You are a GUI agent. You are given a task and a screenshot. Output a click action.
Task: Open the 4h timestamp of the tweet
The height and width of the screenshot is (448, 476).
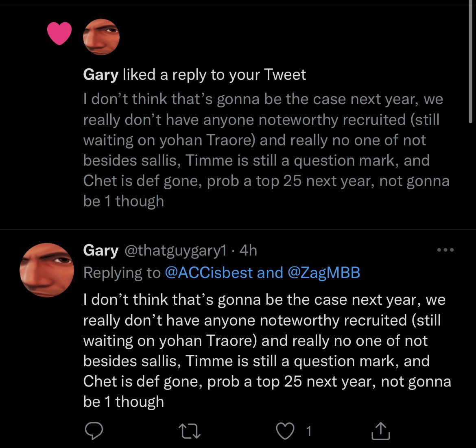point(248,250)
